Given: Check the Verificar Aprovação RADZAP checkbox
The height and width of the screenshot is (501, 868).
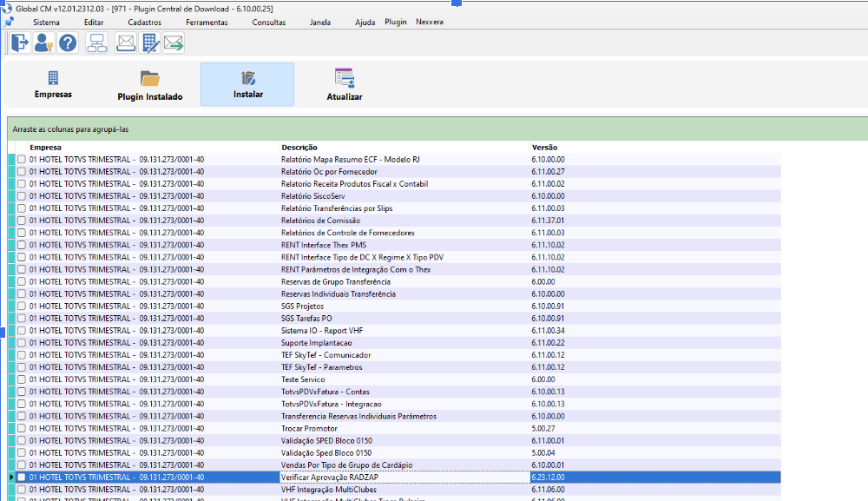Looking at the screenshot, I should click(21, 478).
